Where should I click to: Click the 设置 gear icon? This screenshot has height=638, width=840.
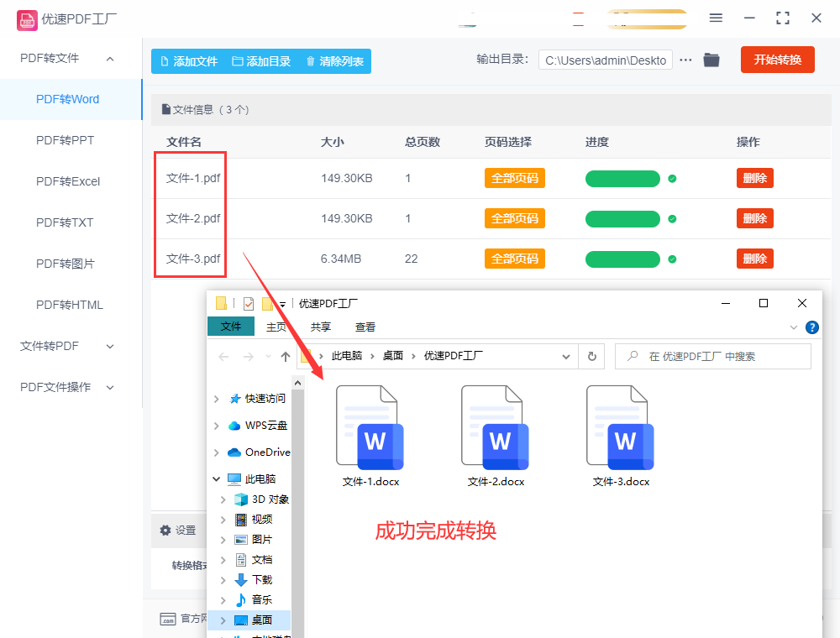[x=165, y=531]
